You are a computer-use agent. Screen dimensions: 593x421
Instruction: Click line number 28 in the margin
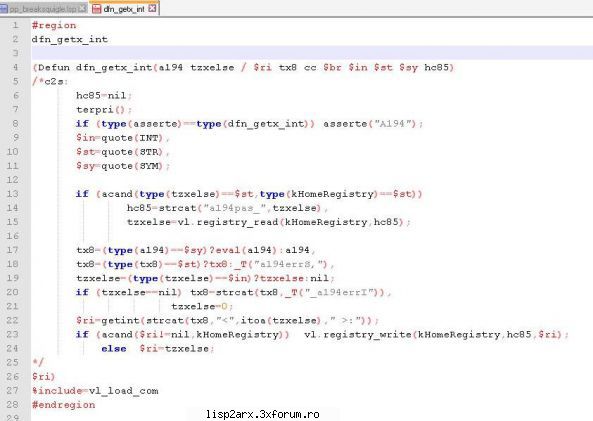(x=12, y=404)
